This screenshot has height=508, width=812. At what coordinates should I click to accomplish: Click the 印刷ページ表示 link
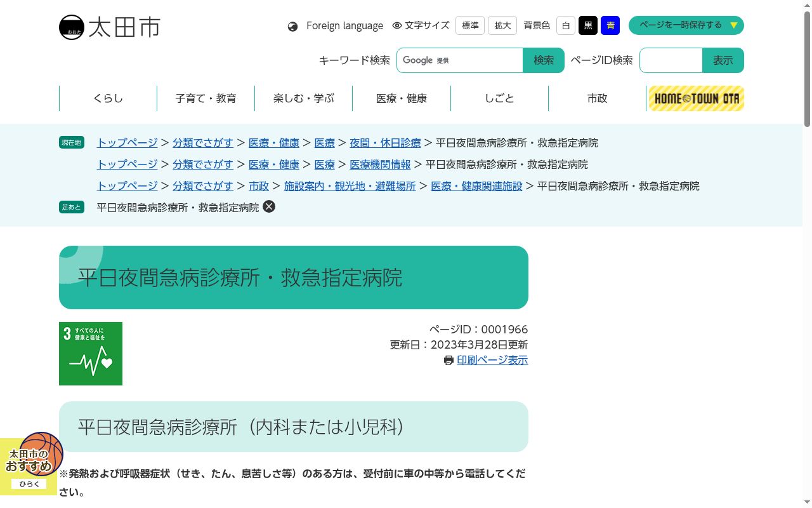pos(492,360)
